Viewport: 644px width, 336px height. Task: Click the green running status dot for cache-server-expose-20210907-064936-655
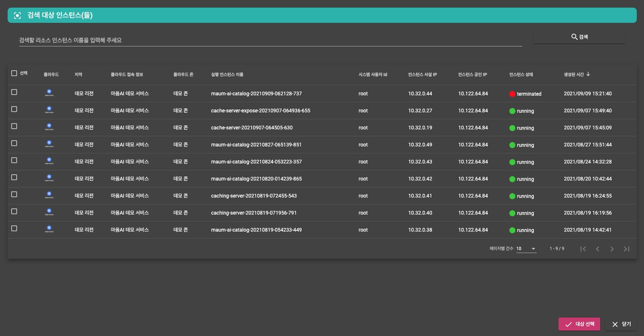pyautogui.click(x=512, y=111)
